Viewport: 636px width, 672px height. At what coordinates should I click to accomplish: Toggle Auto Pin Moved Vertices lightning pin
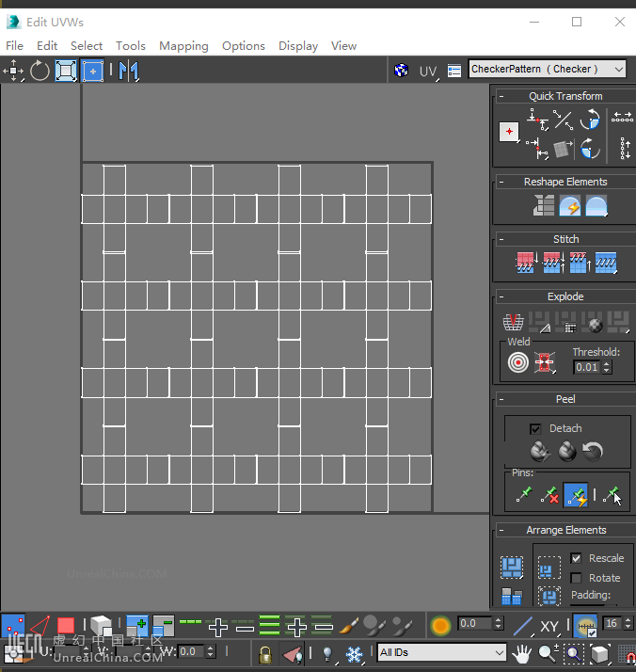pyautogui.click(x=576, y=495)
